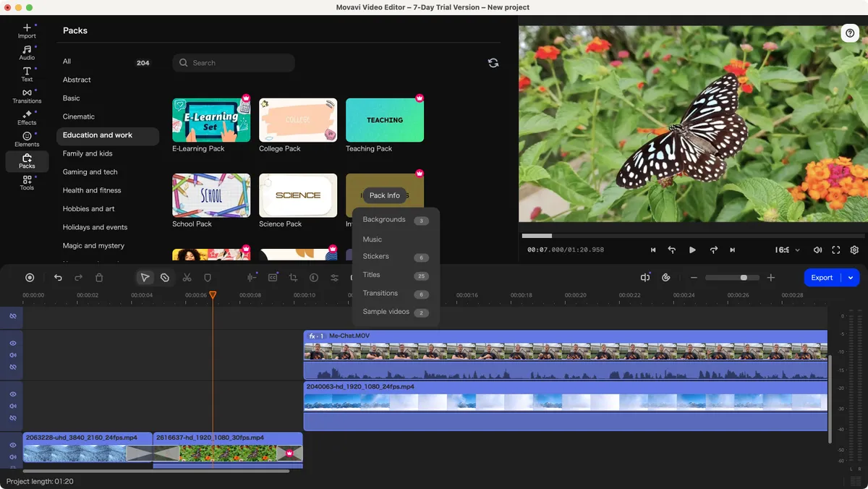Open the Record screen icon on the toolbar
868x489 pixels.
coord(29,277)
